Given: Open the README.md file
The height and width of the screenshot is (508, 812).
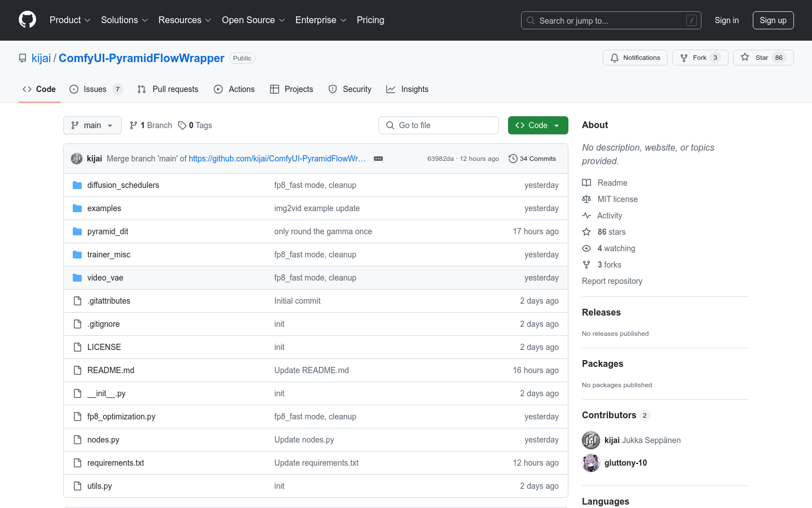Looking at the screenshot, I should 111,370.
